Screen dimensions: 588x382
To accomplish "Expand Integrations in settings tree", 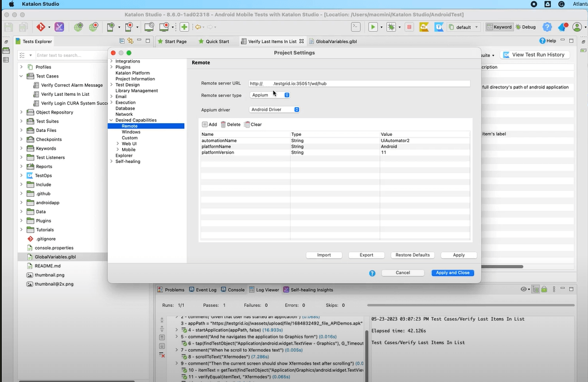I will click(111, 61).
